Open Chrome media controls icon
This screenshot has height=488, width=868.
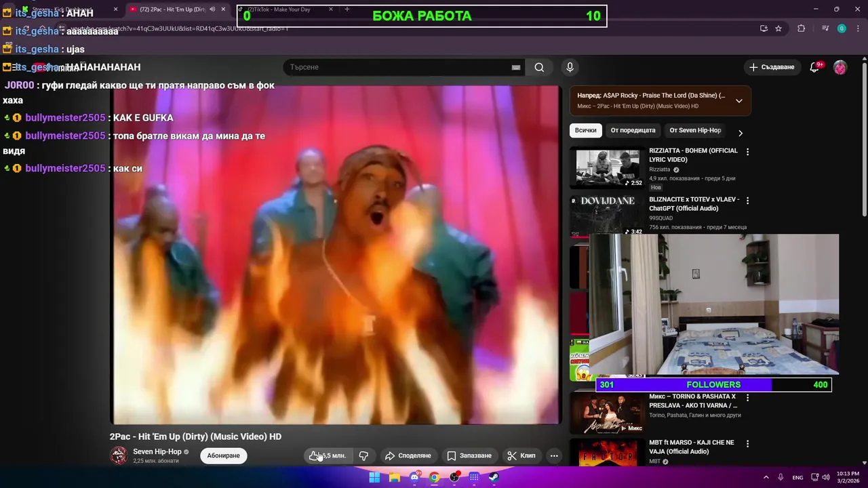pos(825,28)
